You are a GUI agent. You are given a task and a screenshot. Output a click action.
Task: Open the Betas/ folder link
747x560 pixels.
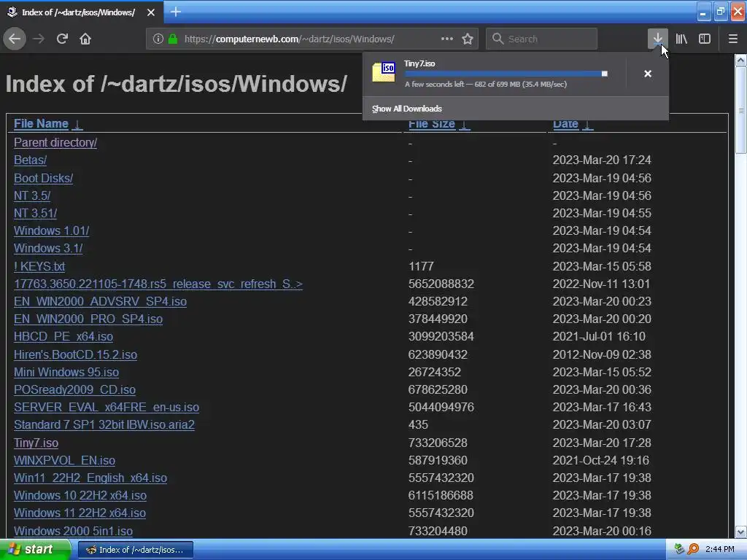click(x=30, y=160)
